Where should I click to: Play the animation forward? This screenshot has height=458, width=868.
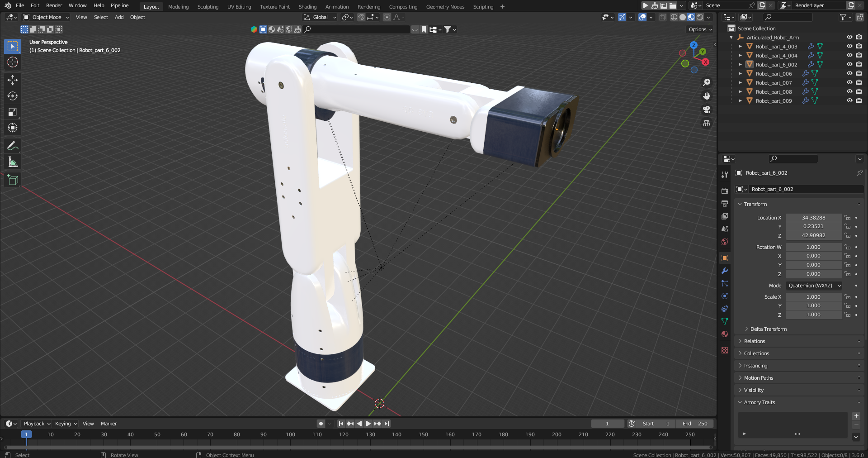(x=368, y=424)
